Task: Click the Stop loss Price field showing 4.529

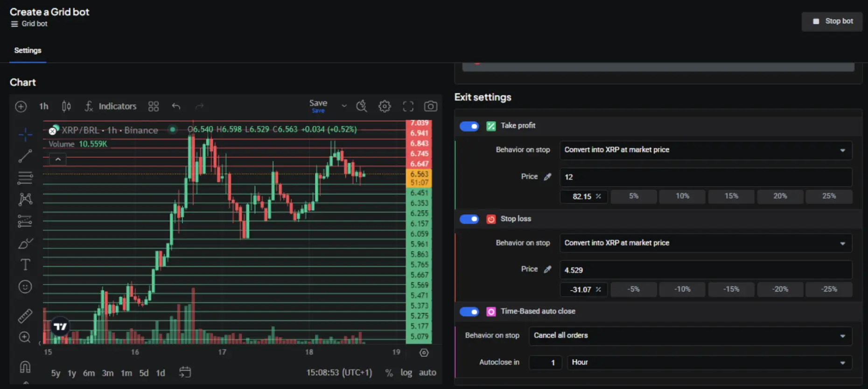Action: (x=706, y=270)
